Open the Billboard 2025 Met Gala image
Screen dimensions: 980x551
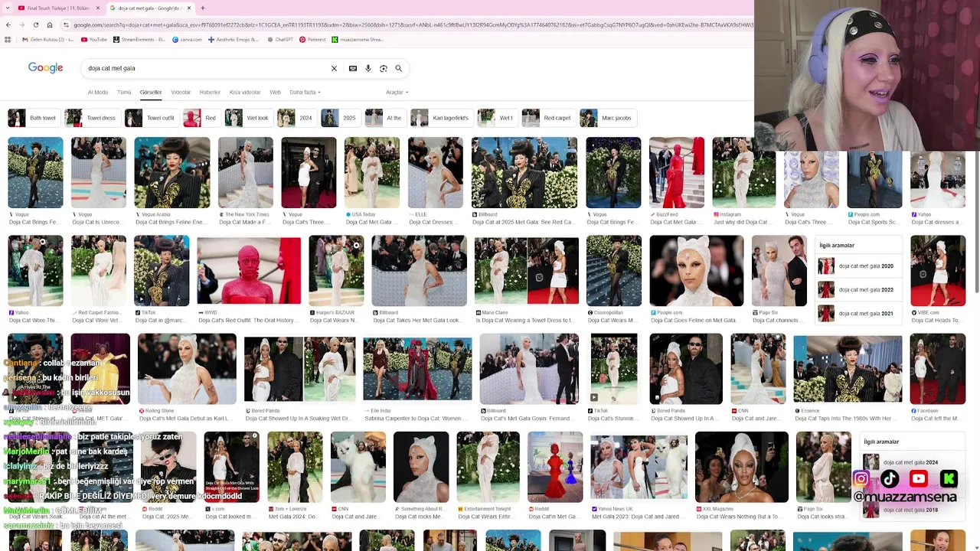pos(524,173)
